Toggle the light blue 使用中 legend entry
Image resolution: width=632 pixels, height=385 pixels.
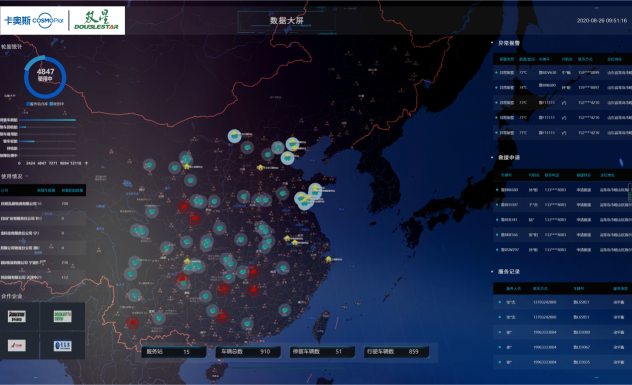tap(57, 104)
